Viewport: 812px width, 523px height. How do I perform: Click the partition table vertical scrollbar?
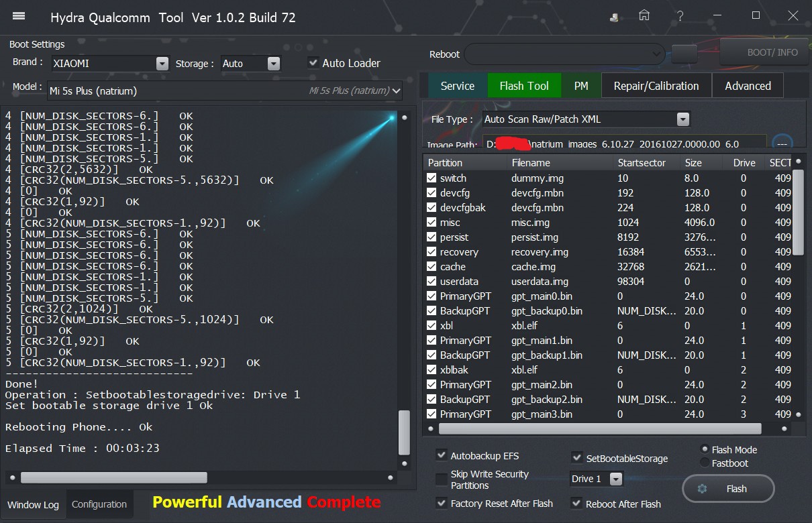(798, 212)
